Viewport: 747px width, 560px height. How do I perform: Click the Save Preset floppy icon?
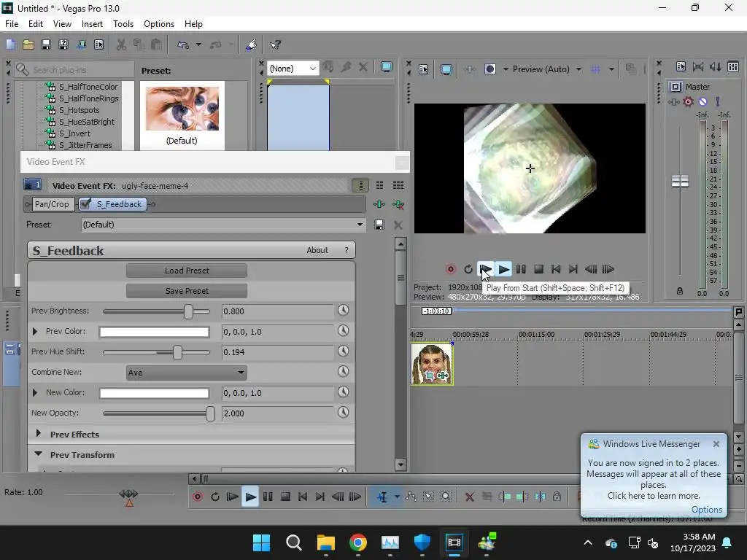[379, 225]
